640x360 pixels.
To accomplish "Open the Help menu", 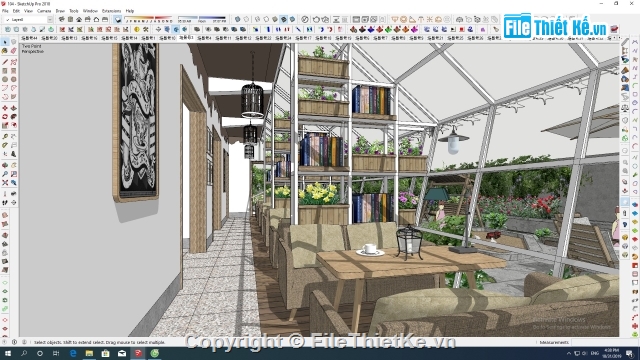I will (x=130, y=11).
